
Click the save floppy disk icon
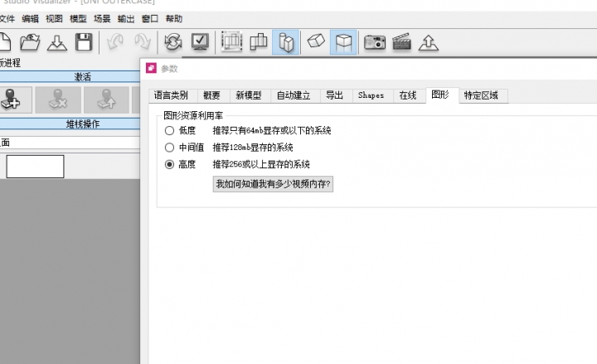[84, 41]
